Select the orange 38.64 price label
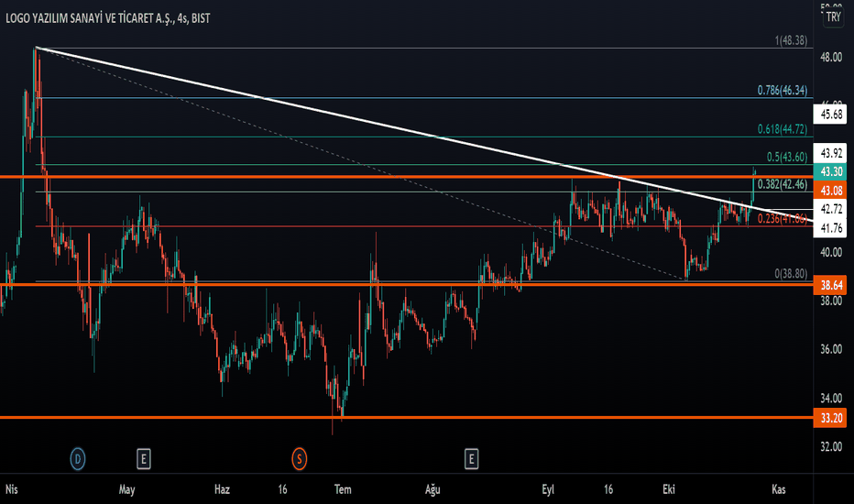The image size is (854, 504). click(830, 285)
